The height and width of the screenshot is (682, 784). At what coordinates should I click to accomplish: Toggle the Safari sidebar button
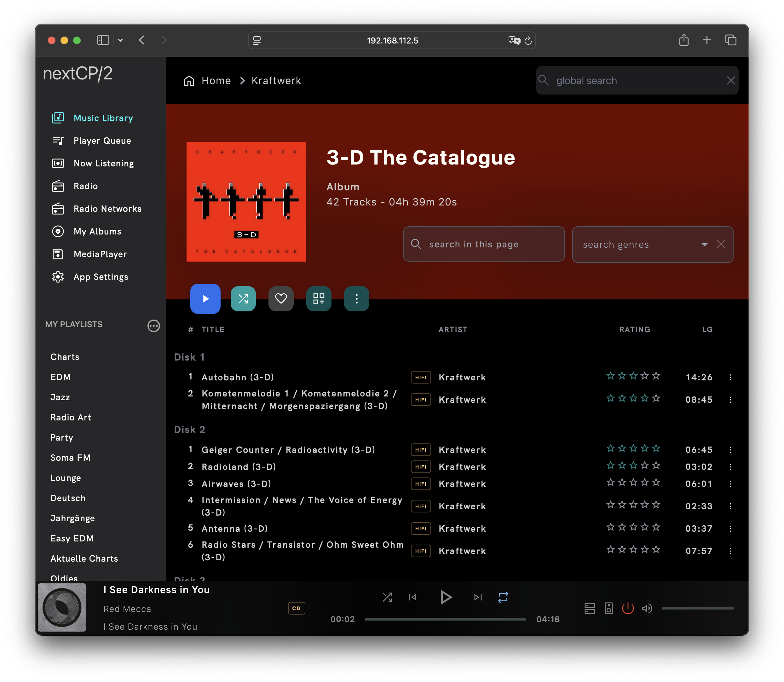tap(103, 40)
